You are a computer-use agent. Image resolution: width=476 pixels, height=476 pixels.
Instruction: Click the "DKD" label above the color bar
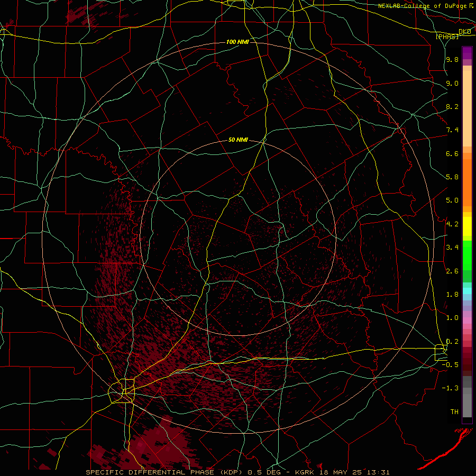tap(465, 32)
